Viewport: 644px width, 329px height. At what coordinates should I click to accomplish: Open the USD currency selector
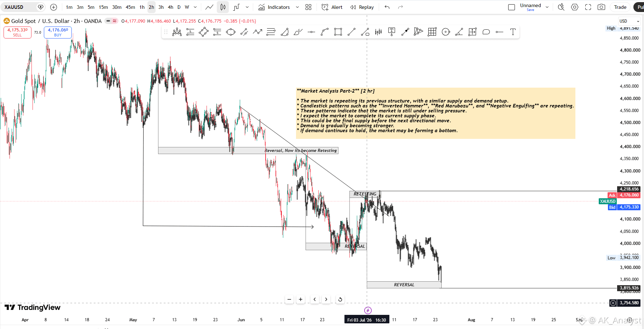[629, 21]
